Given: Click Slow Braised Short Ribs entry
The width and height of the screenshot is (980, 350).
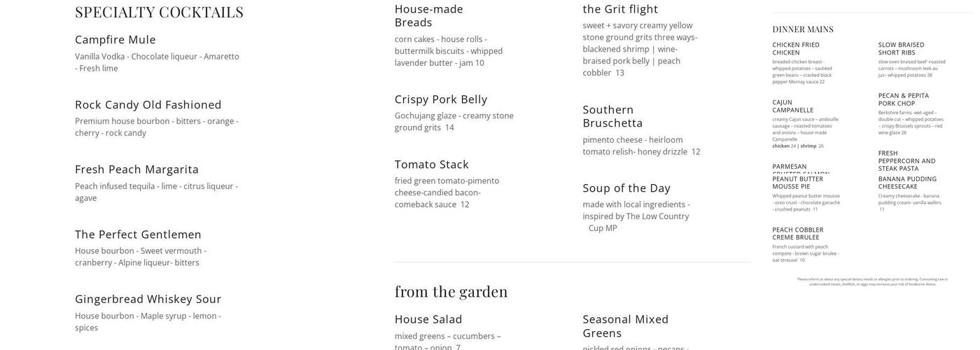Looking at the screenshot, I should tap(902, 48).
